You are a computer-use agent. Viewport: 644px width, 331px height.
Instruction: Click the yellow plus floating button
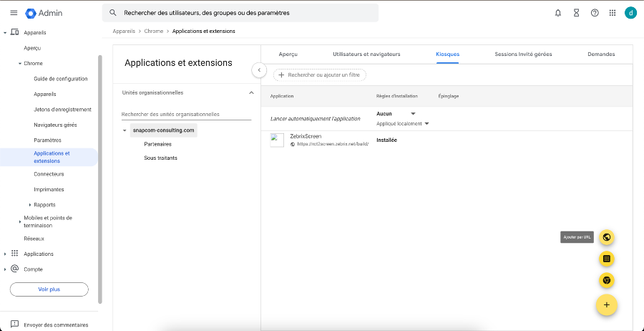[x=607, y=304]
